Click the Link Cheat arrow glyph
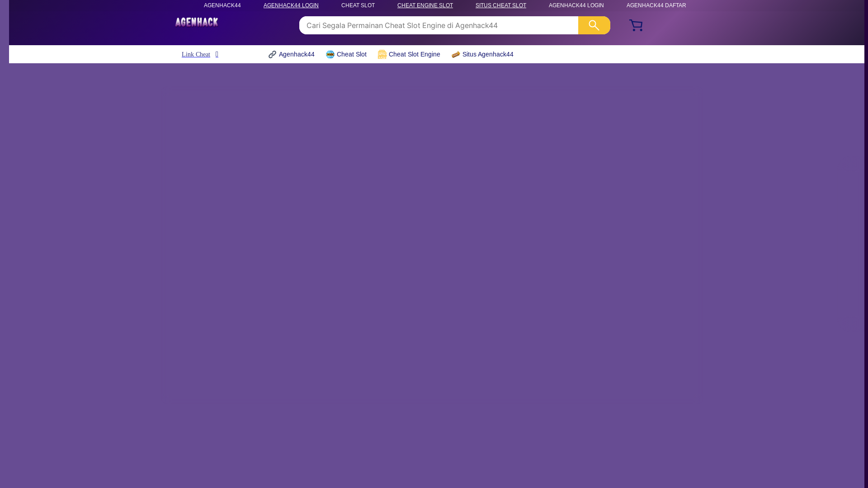This screenshot has height=488, width=868. 217,54
